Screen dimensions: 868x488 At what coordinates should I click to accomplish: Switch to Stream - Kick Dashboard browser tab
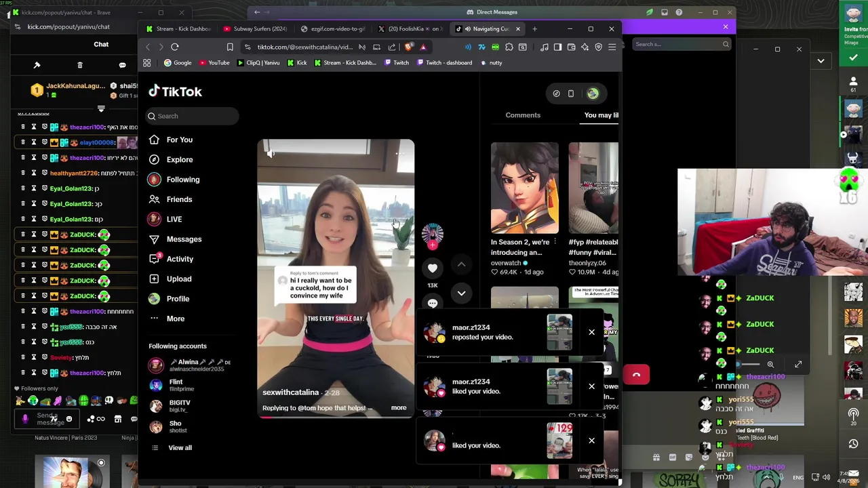coord(178,29)
